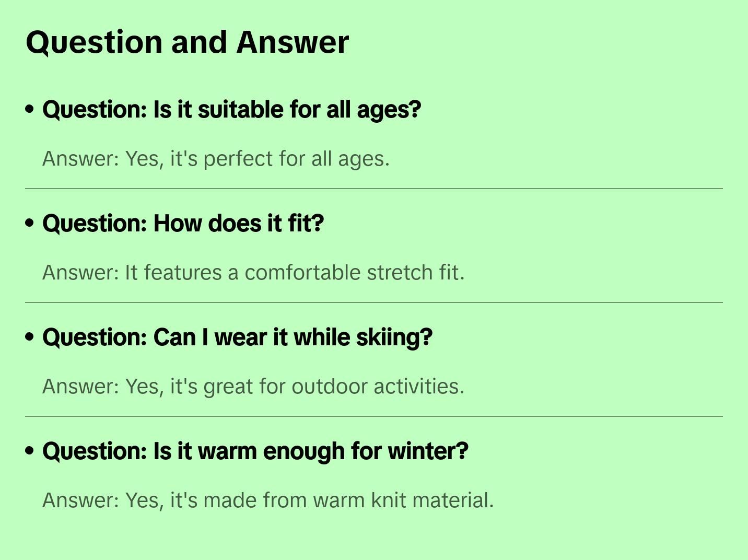Click the comfortable stretch fit answer
The image size is (748, 560).
tap(253, 273)
